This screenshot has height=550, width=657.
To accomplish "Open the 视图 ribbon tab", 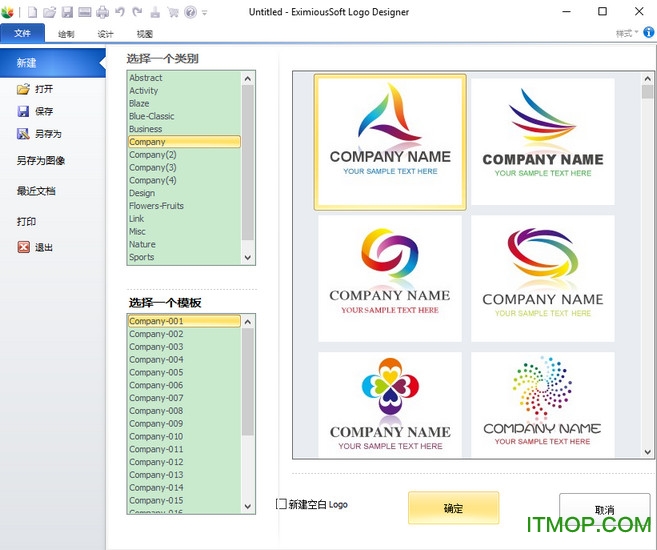I will 145,34.
